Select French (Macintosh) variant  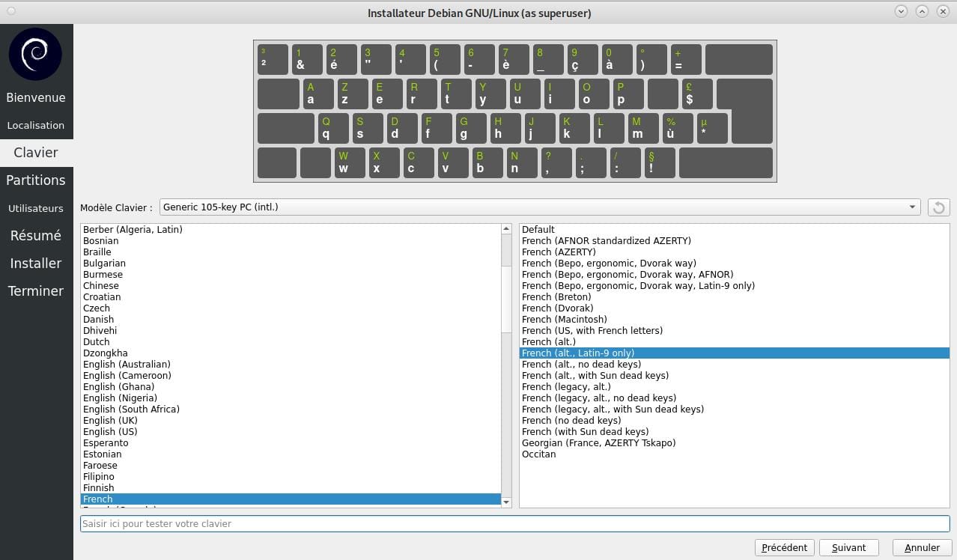click(564, 320)
